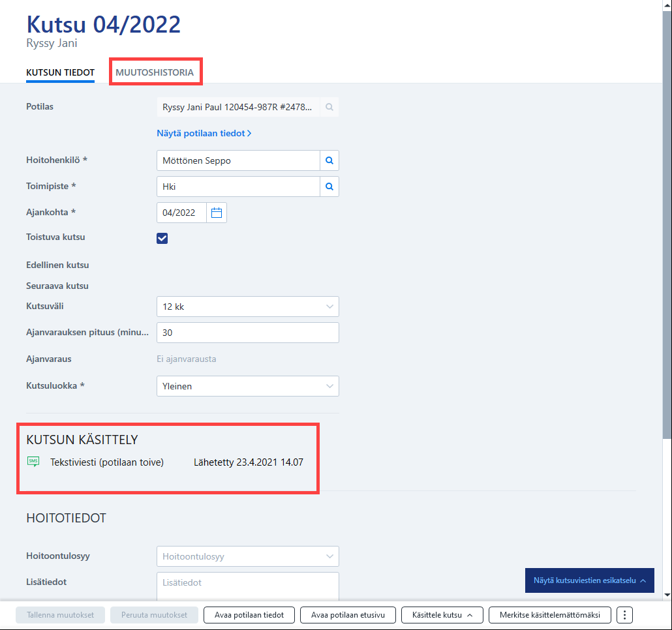672x630 pixels.
Task: Open the three-dot more actions menu
Action: [624, 615]
